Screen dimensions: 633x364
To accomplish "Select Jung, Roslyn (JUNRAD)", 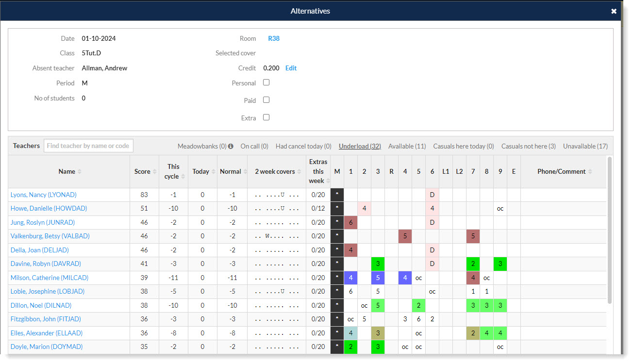I will [x=43, y=222].
